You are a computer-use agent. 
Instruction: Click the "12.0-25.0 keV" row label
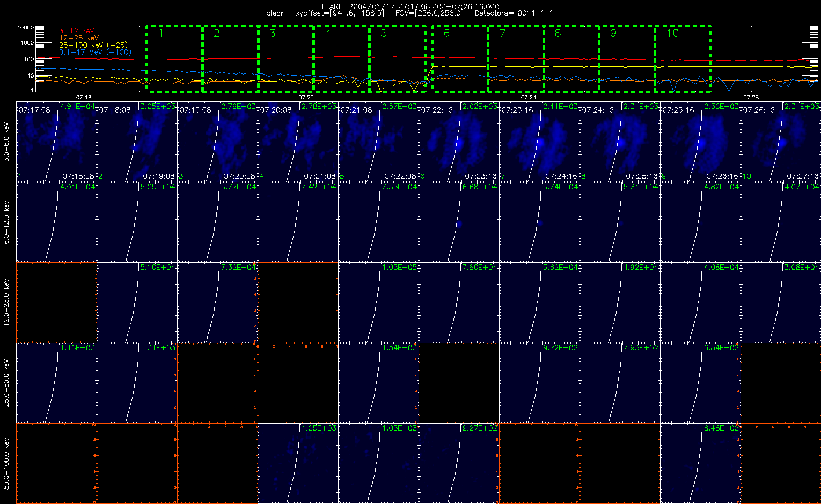[x=6, y=302]
